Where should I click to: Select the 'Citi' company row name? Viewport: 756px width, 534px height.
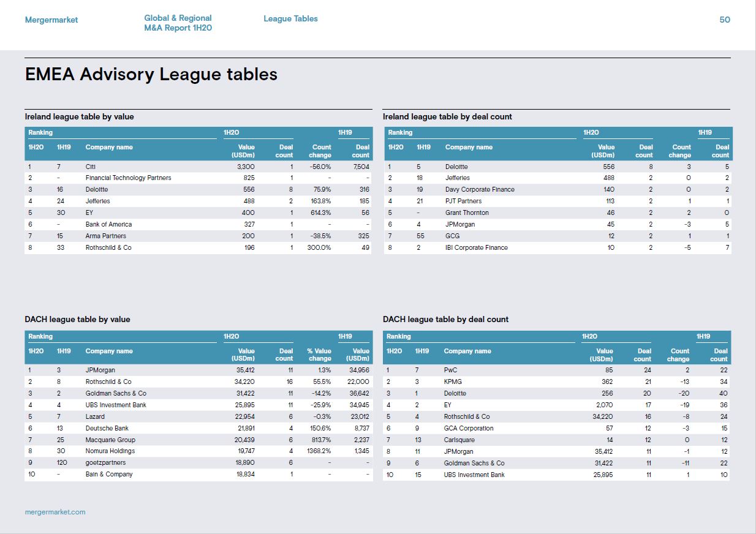click(x=91, y=167)
